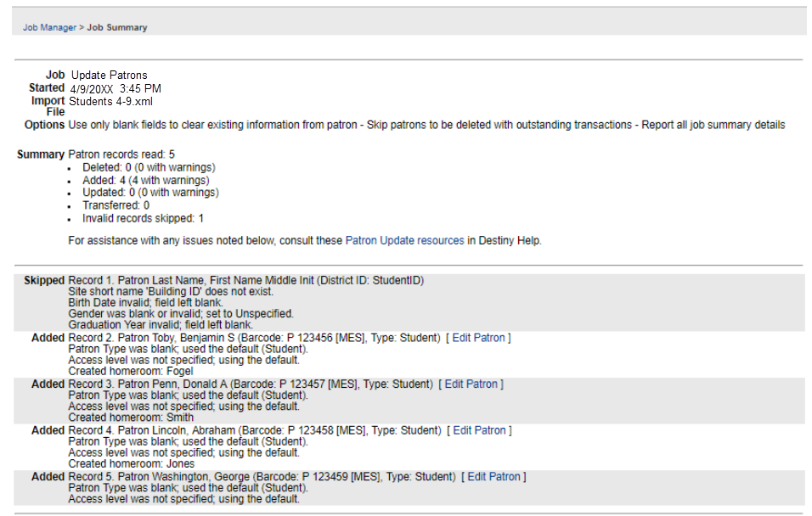812x516 pixels.
Task: Click the 'Created homeroom: Fogel' message
Action: pyautogui.click(x=130, y=371)
